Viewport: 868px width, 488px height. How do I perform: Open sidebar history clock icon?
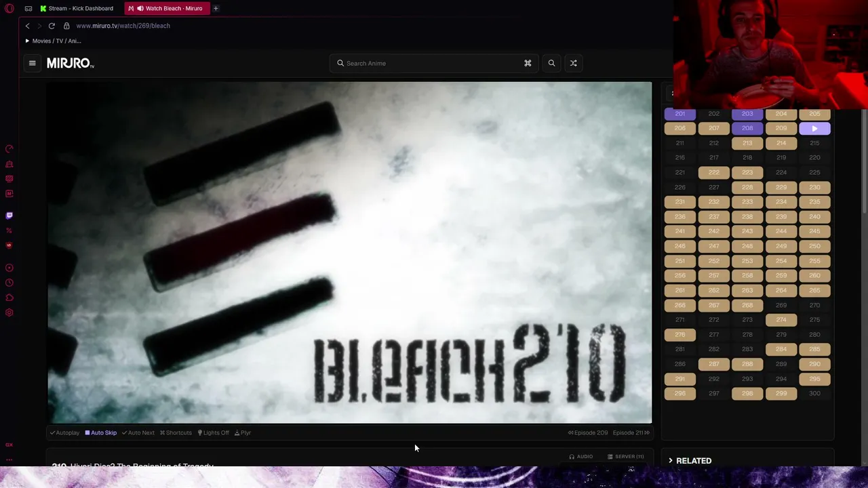click(x=9, y=283)
